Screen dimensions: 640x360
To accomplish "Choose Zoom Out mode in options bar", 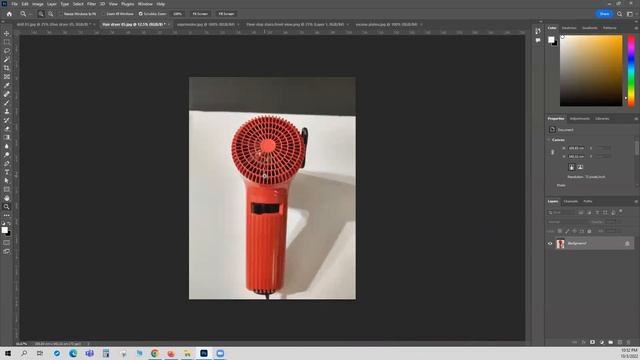I will [51, 14].
